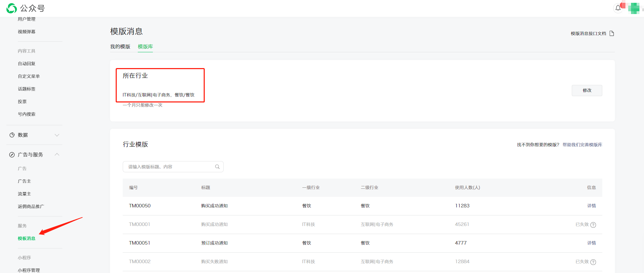Click the search magnifier icon in template search
Screen dimensions: 644x273
[217, 167]
